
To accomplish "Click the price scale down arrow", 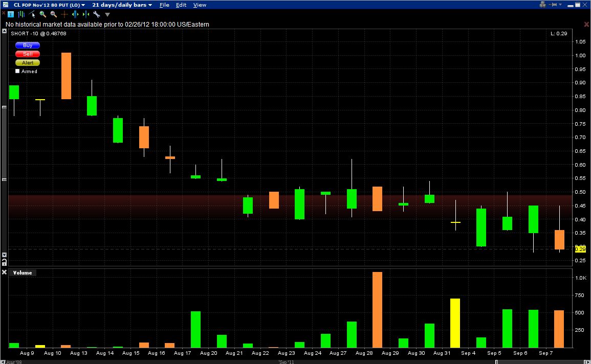I will [4, 255].
